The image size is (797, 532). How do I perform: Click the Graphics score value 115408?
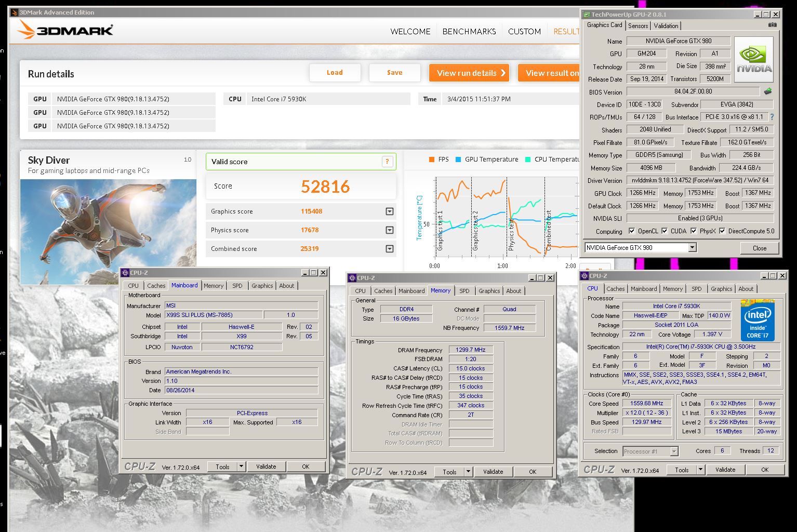(311, 211)
